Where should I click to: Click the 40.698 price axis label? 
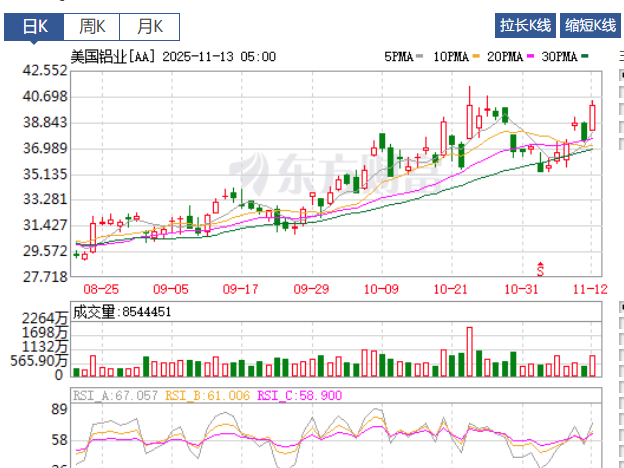45,96
